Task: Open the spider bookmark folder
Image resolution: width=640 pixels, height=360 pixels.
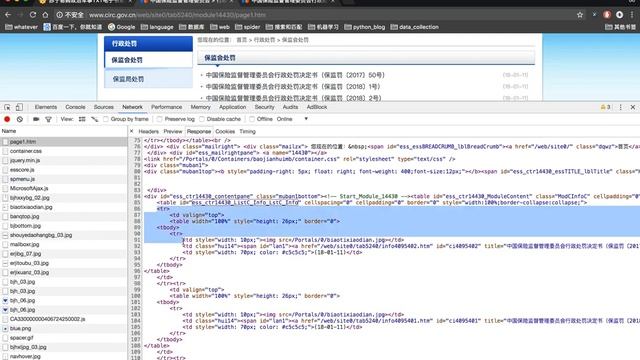Action: pyautogui.click(x=248, y=27)
